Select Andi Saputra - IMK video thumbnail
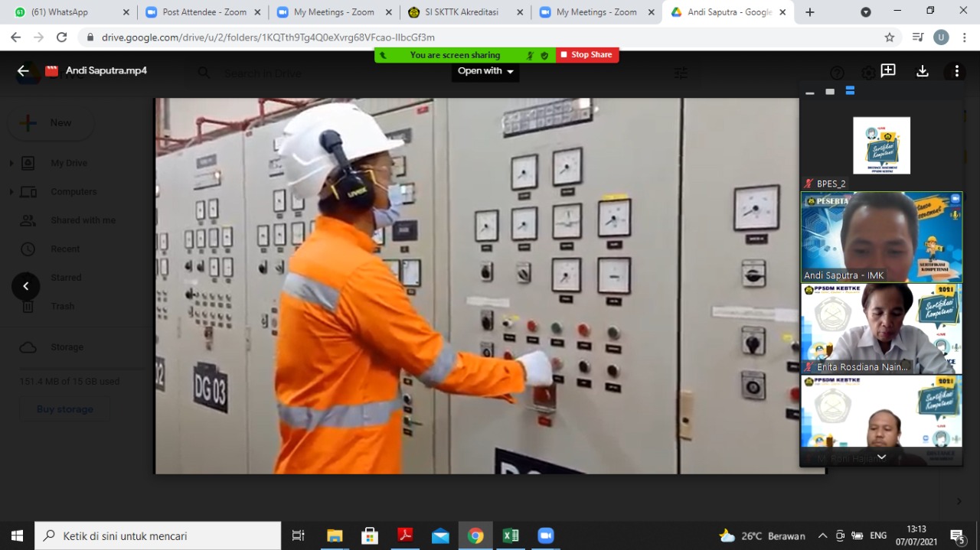Screen dimensions: 980x550 point(881,237)
